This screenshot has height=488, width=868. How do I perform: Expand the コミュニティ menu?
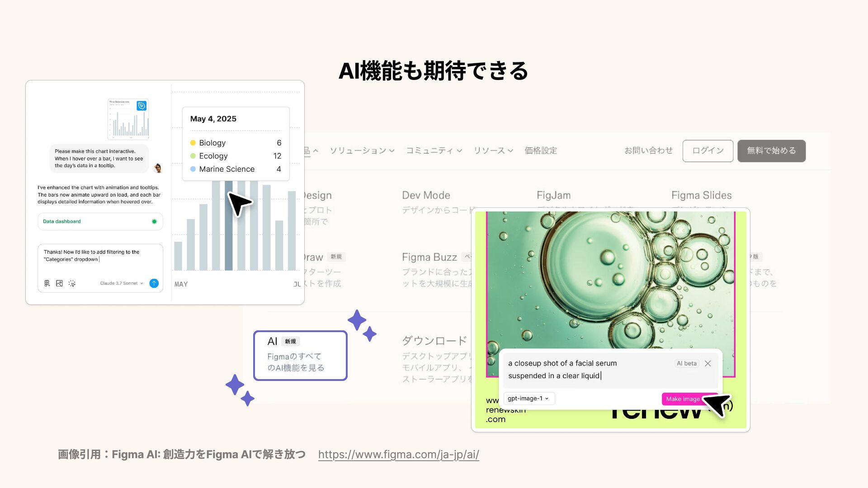click(x=434, y=150)
